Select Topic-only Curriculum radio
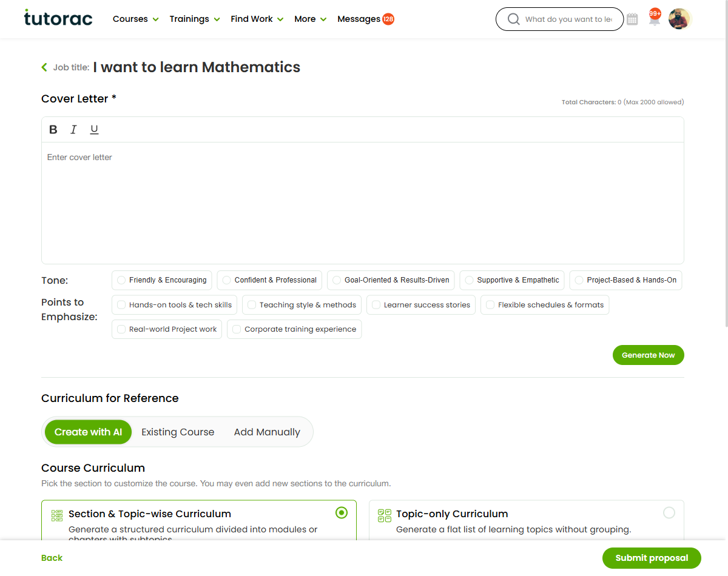 click(669, 513)
